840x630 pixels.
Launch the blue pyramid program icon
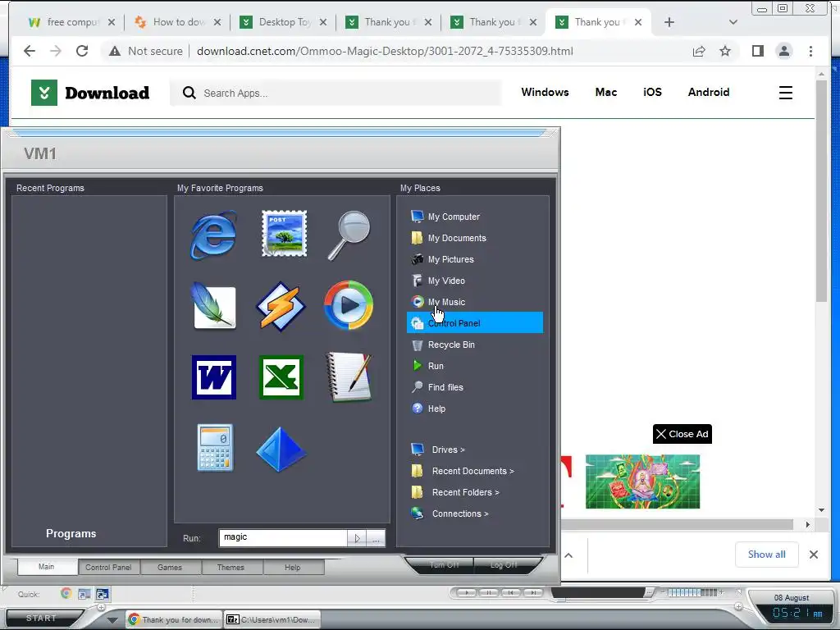pyautogui.click(x=281, y=449)
